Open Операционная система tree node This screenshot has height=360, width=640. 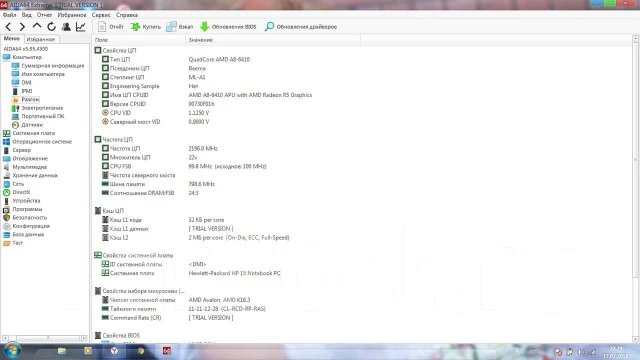tap(42, 142)
